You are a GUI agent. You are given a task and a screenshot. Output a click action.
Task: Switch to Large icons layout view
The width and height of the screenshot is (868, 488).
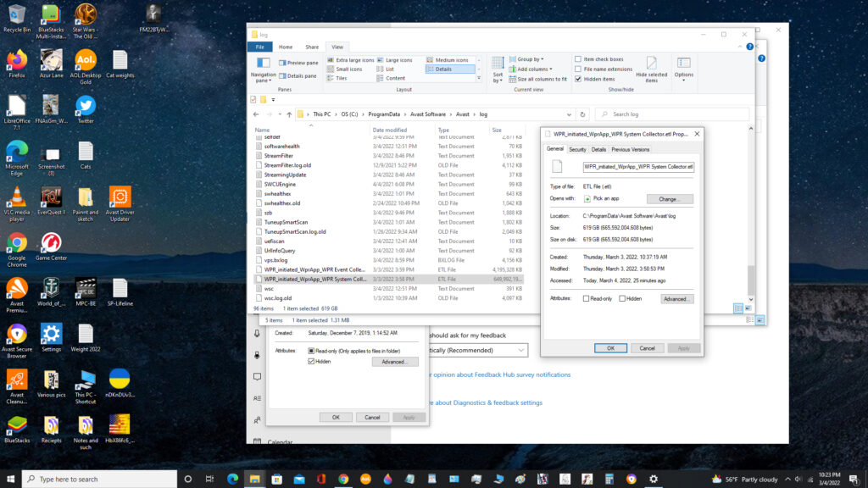point(397,60)
